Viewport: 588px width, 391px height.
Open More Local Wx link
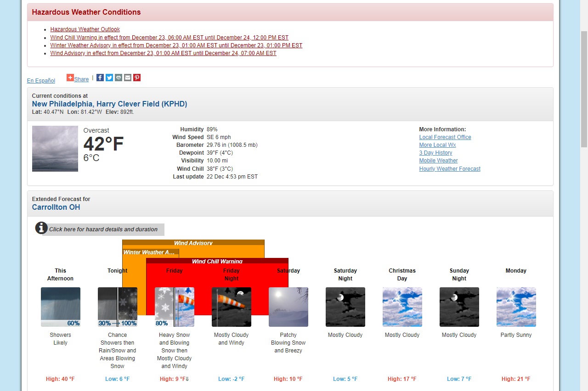[x=437, y=145]
